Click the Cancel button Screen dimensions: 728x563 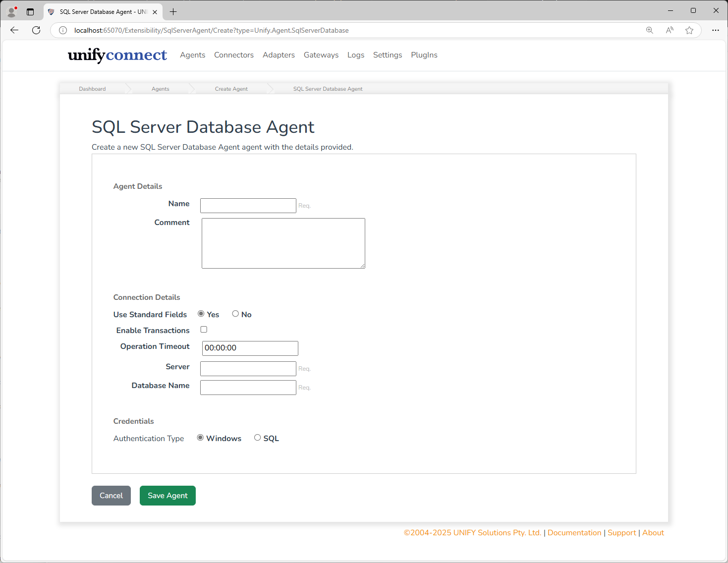111,496
